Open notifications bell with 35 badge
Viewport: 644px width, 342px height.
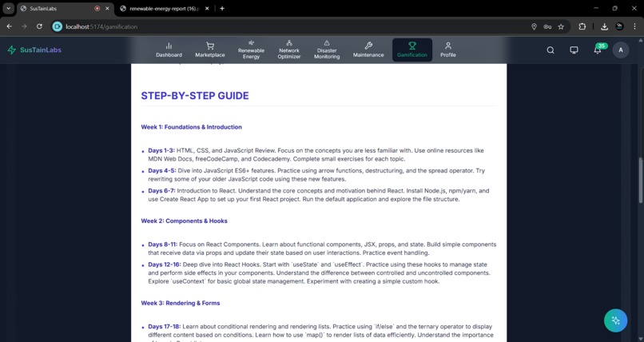[598, 50]
